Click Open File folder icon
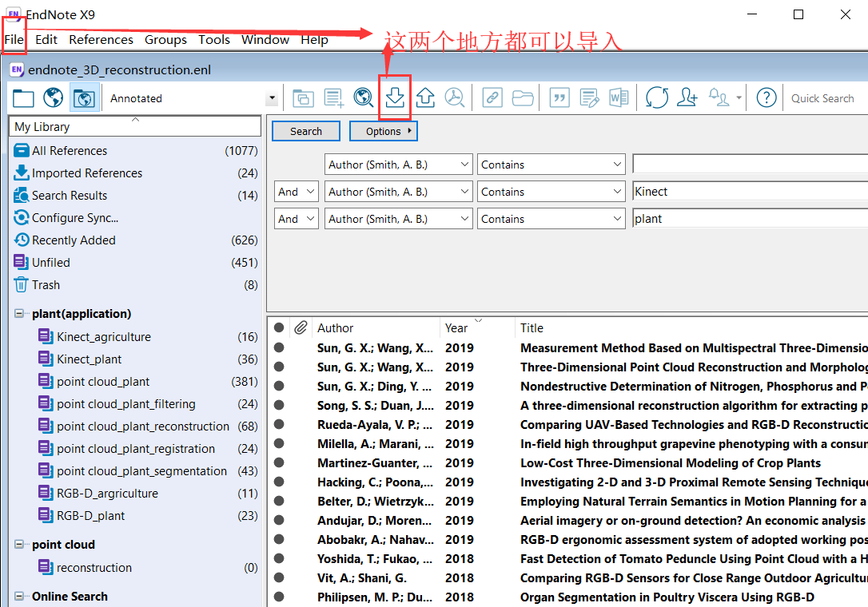Viewport: 868px width, 607px height. click(523, 98)
